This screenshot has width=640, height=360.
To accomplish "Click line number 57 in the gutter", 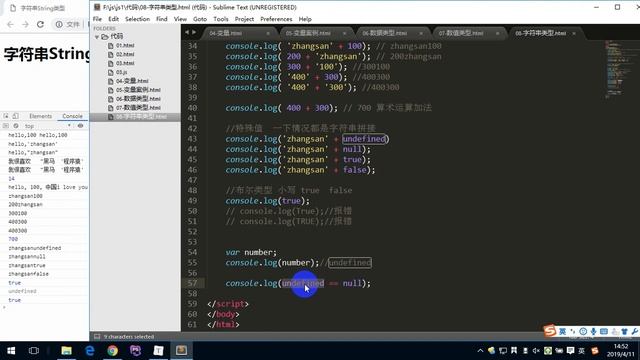I will coord(192,283).
